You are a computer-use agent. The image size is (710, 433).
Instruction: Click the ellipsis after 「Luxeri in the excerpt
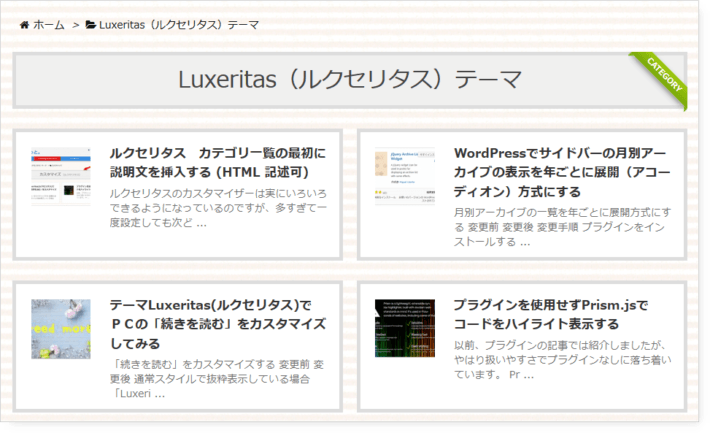pyautogui.click(x=159, y=393)
